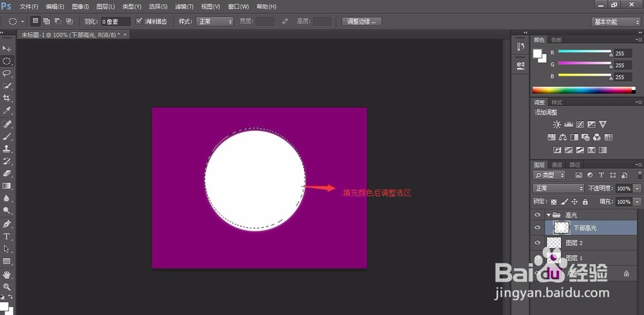This screenshot has height=315, width=644.
Task: Select the Clone Stamp tool
Action: [x=6, y=149]
